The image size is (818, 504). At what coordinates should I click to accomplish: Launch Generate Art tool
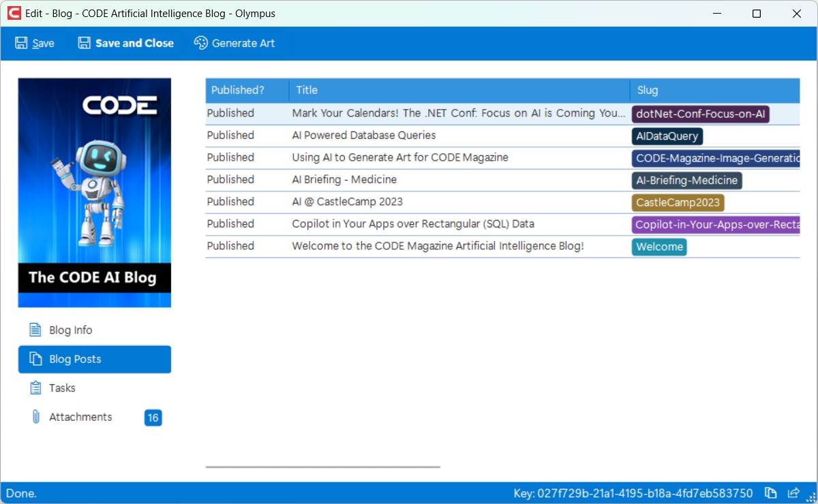234,43
